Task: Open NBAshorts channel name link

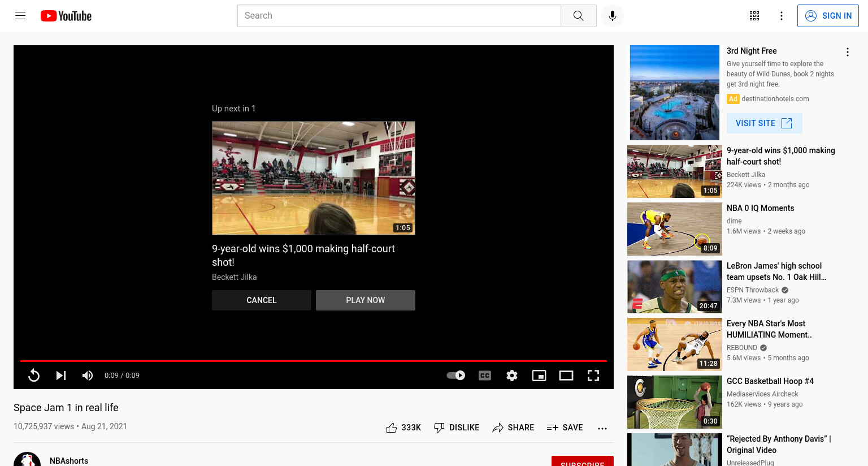Action: [x=69, y=461]
